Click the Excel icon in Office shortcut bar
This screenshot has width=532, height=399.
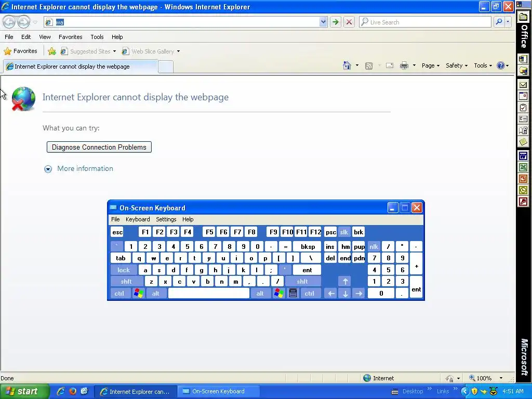coord(523,167)
